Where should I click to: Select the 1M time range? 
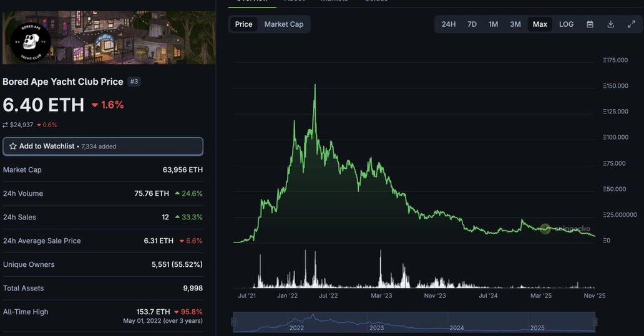coord(493,24)
